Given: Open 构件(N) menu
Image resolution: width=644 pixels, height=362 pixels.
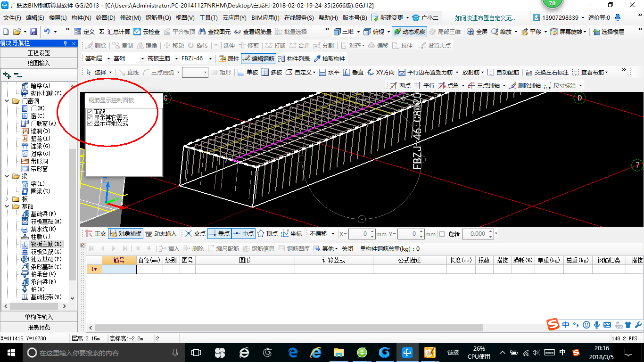Looking at the screenshot, I should (82, 18).
